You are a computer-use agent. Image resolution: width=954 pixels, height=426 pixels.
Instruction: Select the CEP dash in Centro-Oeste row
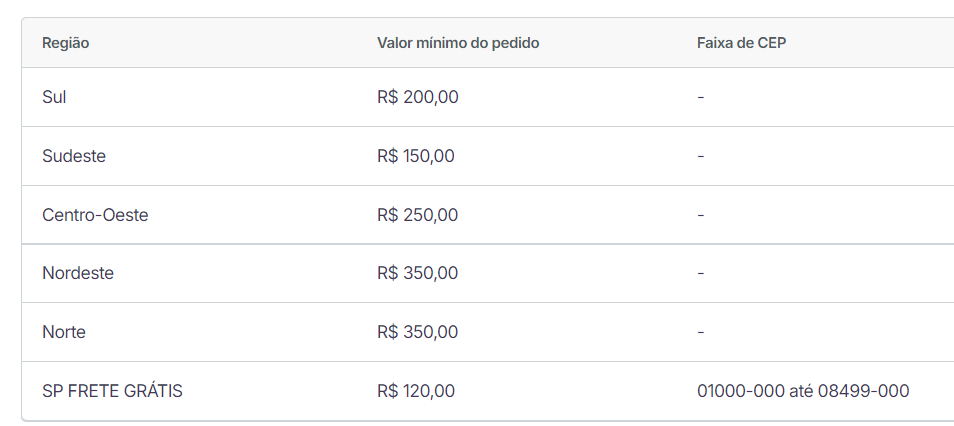(x=701, y=215)
